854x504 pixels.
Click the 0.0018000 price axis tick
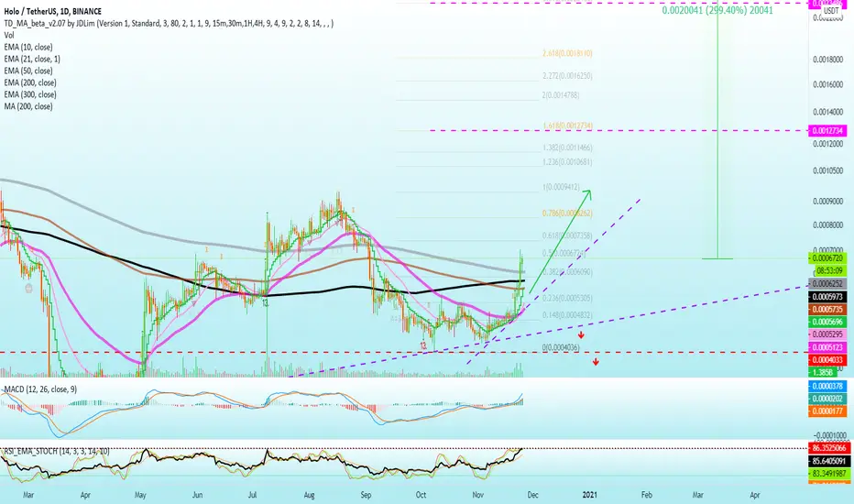point(827,60)
